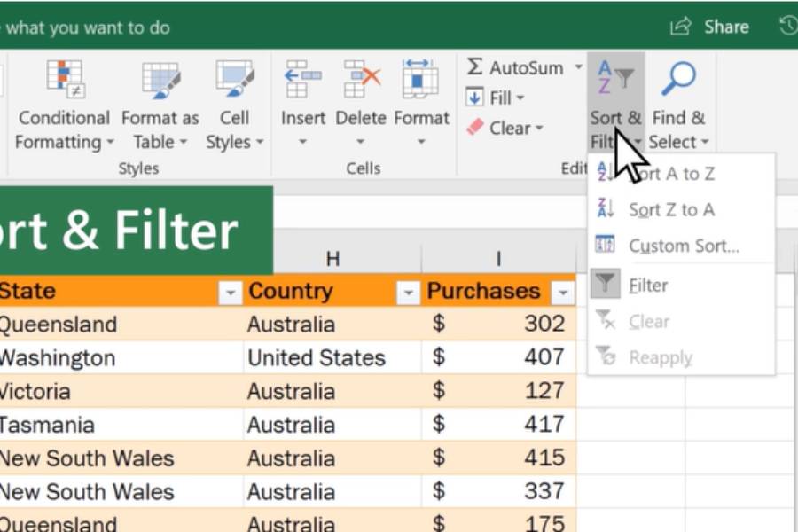Click the Clear eraser icon
798x532 pixels.
pyautogui.click(x=474, y=128)
